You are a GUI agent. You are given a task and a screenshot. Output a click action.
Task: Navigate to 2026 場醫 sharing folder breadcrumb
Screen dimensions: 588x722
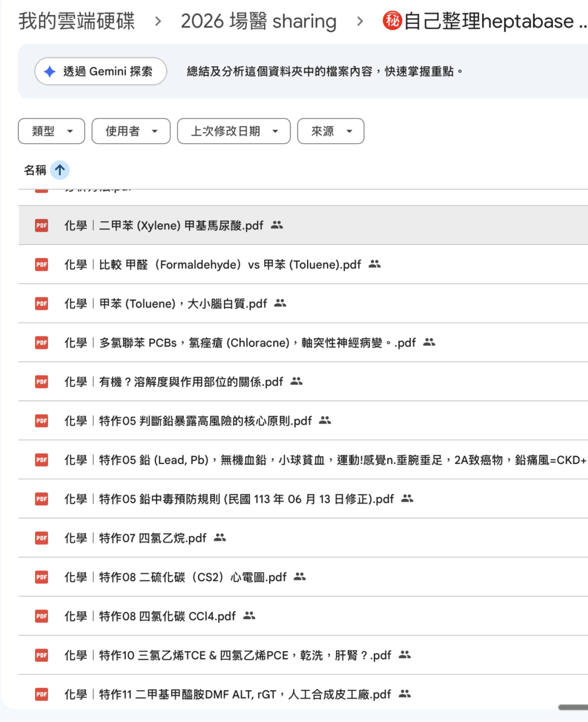[258, 22]
